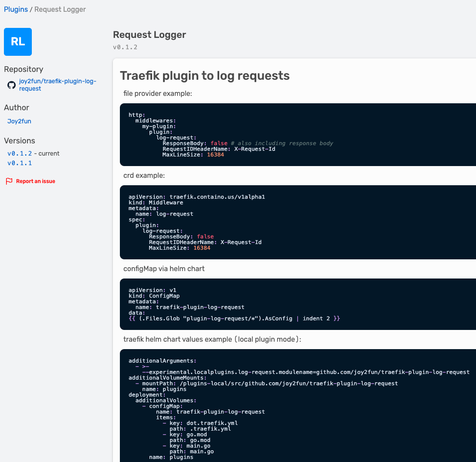Image resolution: width=476 pixels, height=462 pixels.
Task: Click the Repository sidebar heading
Action: pyautogui.click(x=24, y=69)
